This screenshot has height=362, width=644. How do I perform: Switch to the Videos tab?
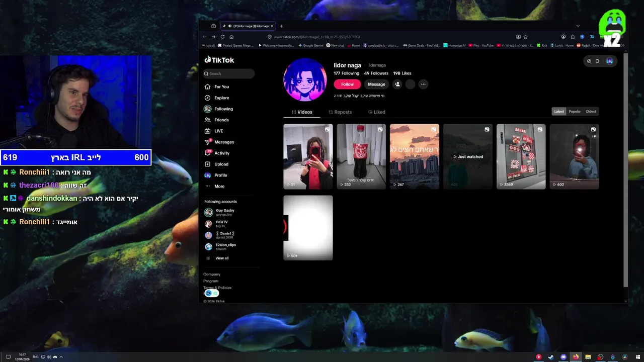(x=302, y=112)
